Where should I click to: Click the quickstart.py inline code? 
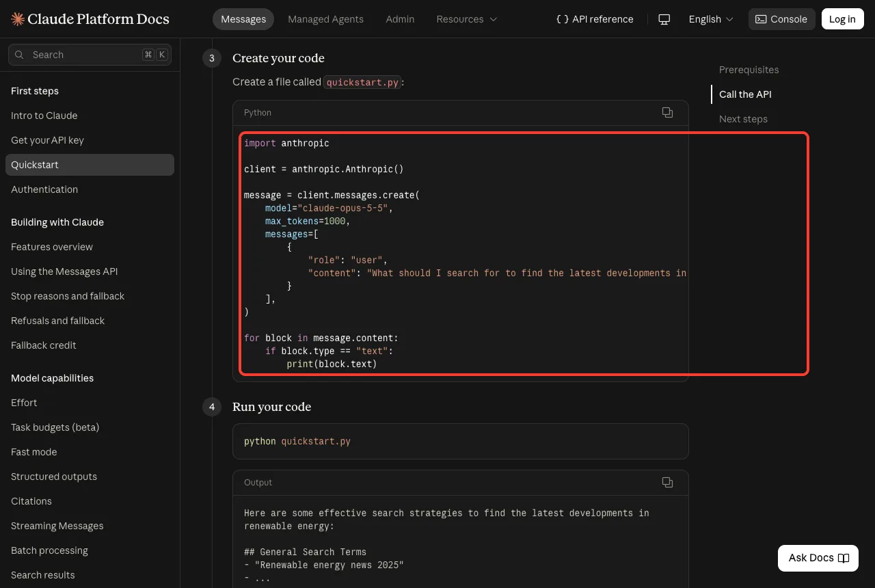coord(362,82)
